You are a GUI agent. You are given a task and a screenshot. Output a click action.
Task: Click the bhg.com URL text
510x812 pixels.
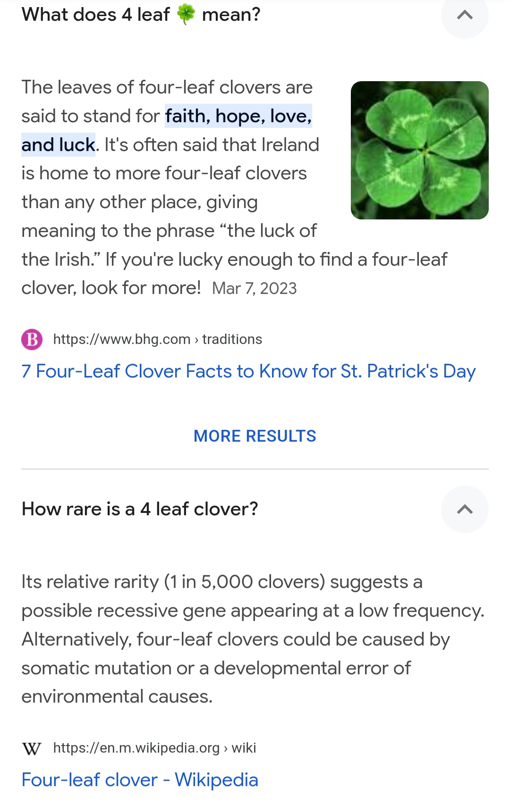122,339
